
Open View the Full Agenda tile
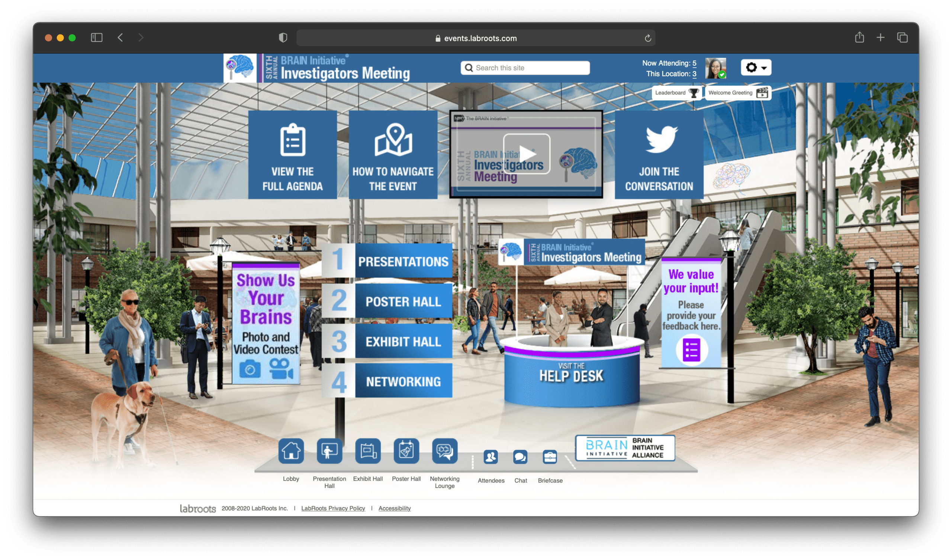click(293, 155)
